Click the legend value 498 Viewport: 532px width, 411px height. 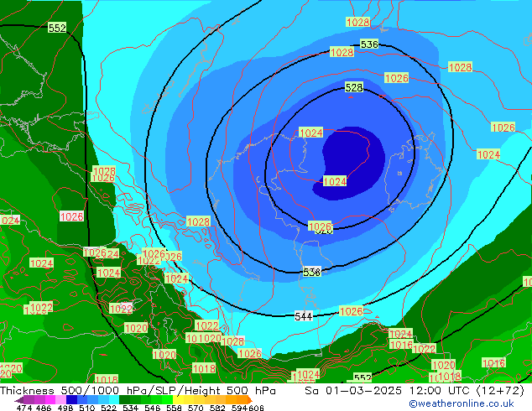coord(65,408)
